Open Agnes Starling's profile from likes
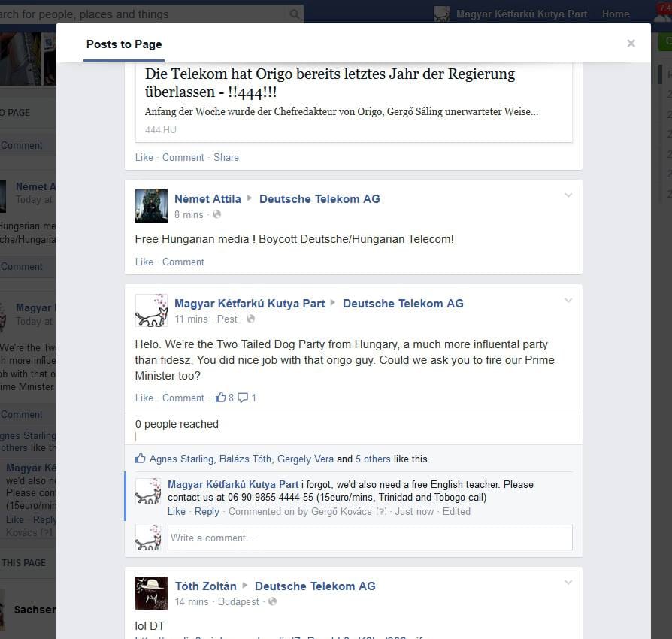The width and height of the screenshot is (672, 639). (x=181, y=459)
